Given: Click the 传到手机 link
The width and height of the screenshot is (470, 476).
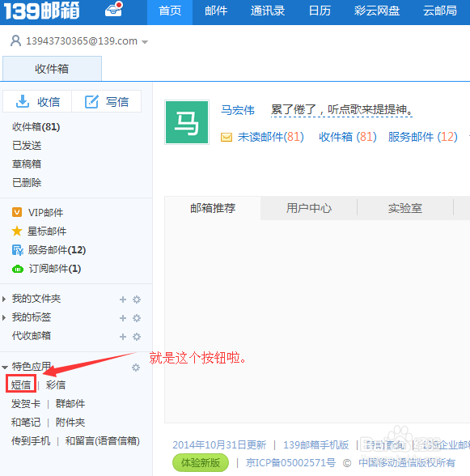Looking at the screenshot, I should pos(31,440).
